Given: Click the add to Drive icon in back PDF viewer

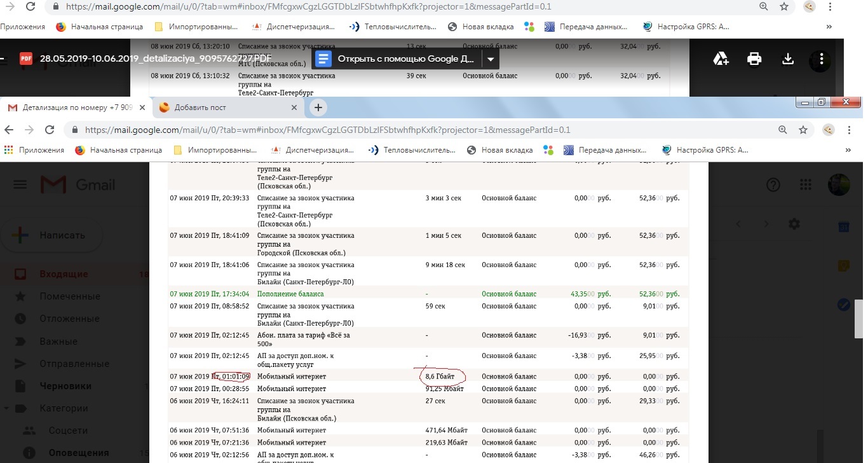Looking at the screenshot, I should [x=721, y=59].
